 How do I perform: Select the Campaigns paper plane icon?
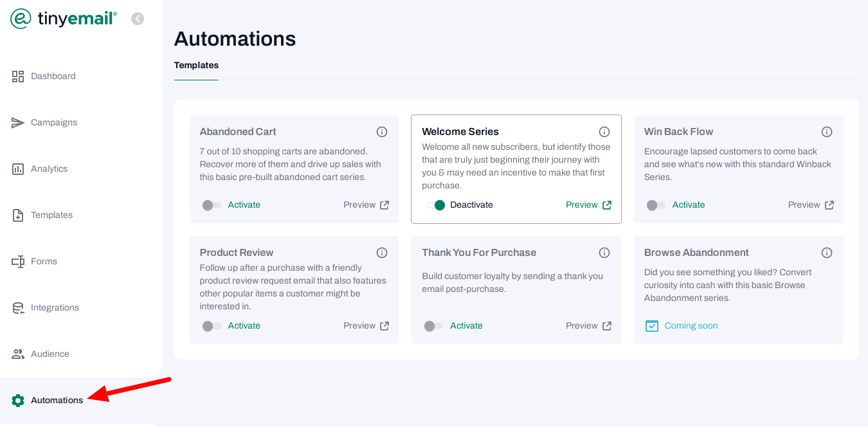pos(18,122)
